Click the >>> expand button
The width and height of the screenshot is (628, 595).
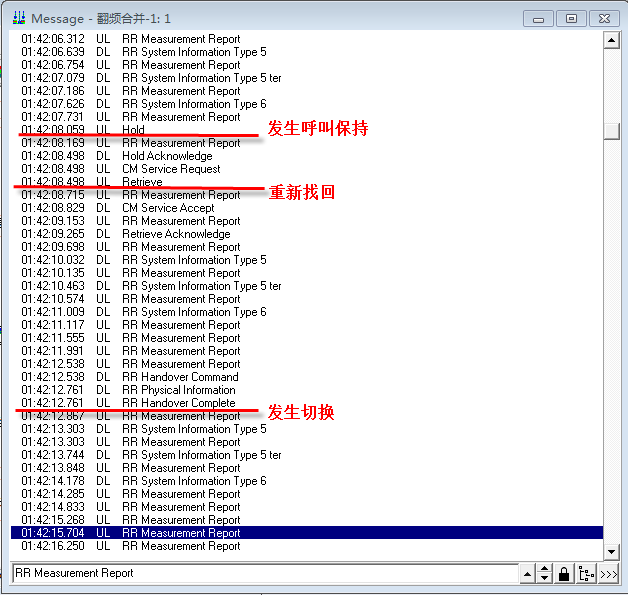[x=608, y=574]
